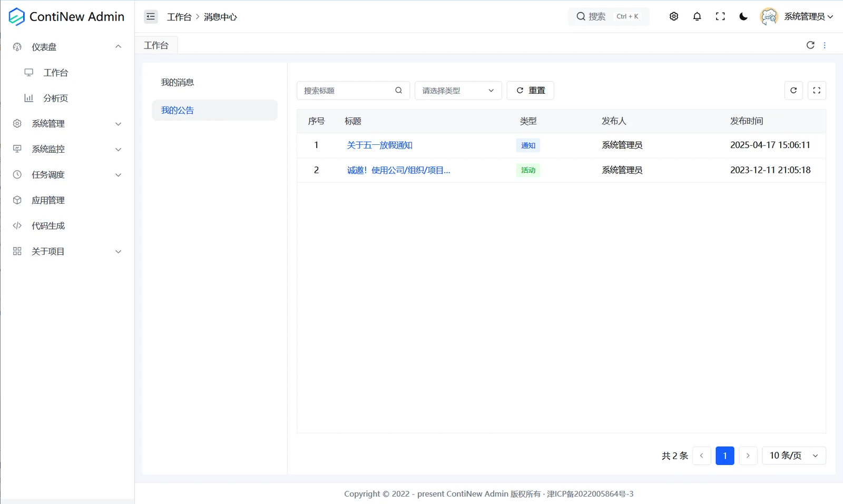
Task: Refresh the tab page via reload icon
Action: pos(810,45)
